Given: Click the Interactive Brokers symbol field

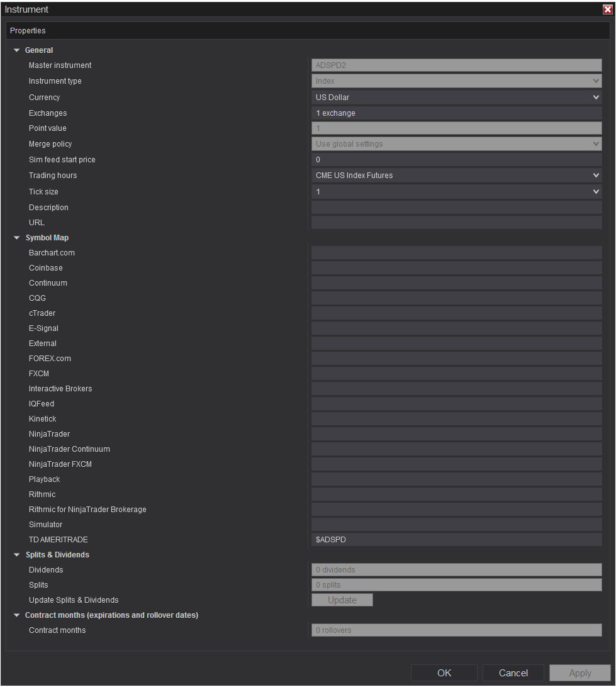Looking at the screenshot, I should (456, 389).
